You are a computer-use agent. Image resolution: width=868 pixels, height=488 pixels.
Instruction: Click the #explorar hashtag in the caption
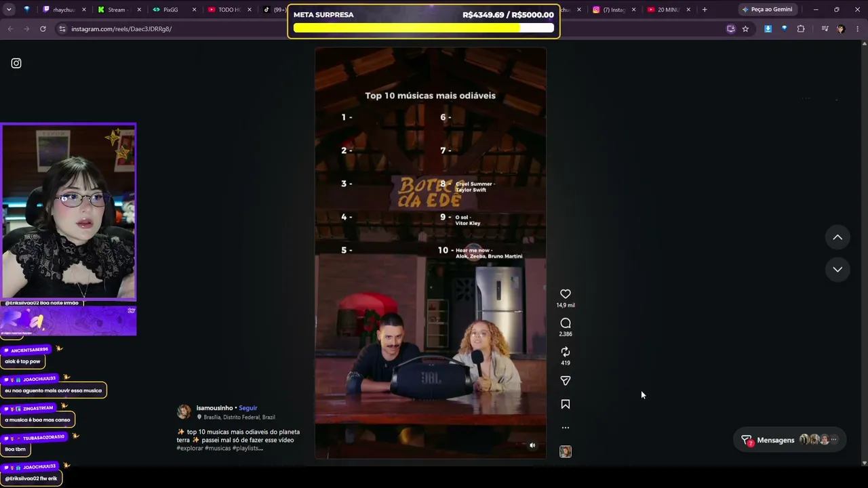pyautogui.click(x=190, y=449)
